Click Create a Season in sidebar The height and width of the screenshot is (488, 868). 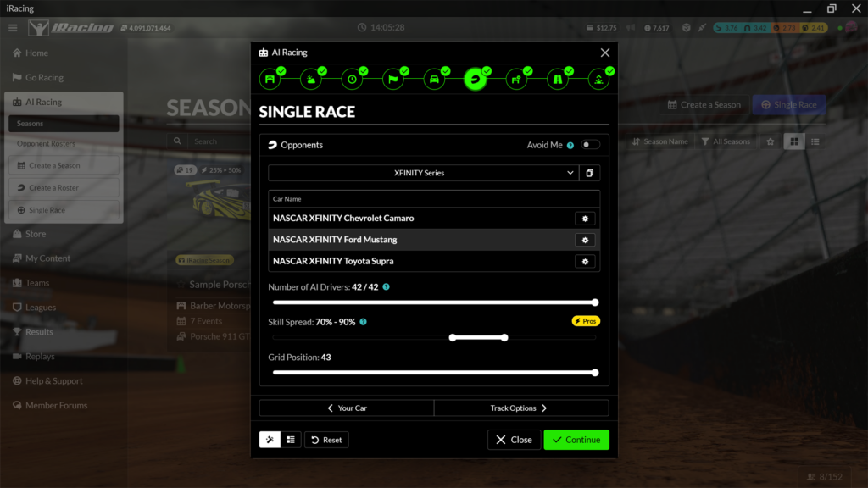click(64, 165)
